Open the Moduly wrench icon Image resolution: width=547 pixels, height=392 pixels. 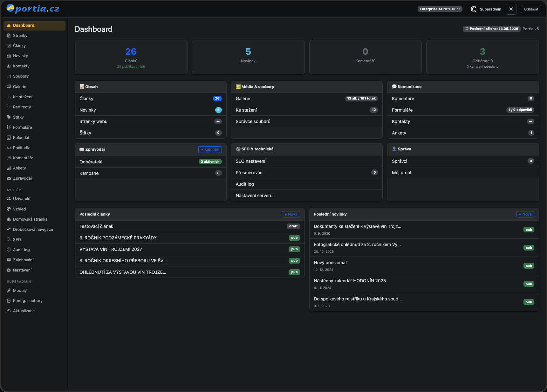point(9,290)
